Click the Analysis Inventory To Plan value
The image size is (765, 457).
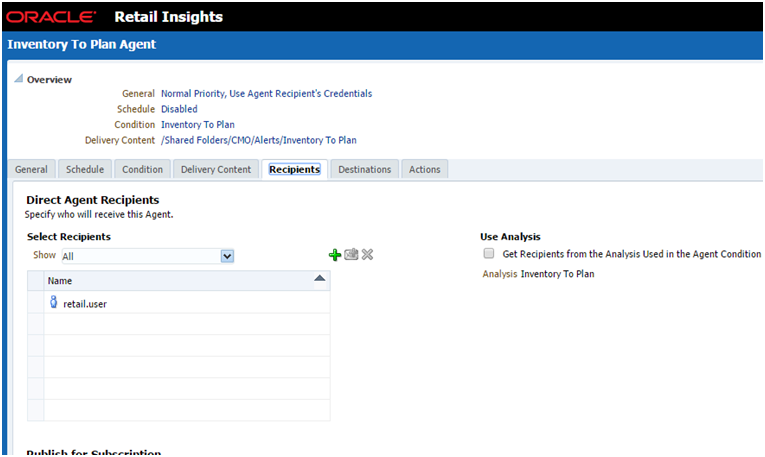click(557, 274)
